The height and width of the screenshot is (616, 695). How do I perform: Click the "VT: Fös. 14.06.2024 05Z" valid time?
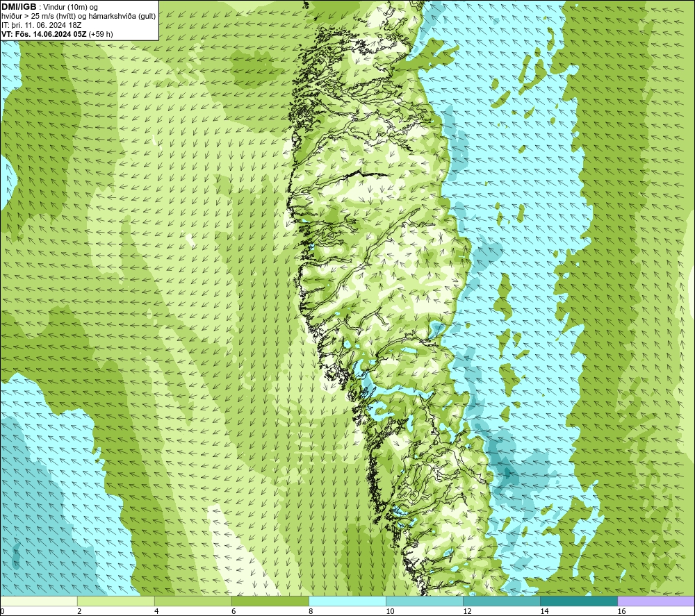(x=44, y=34)
